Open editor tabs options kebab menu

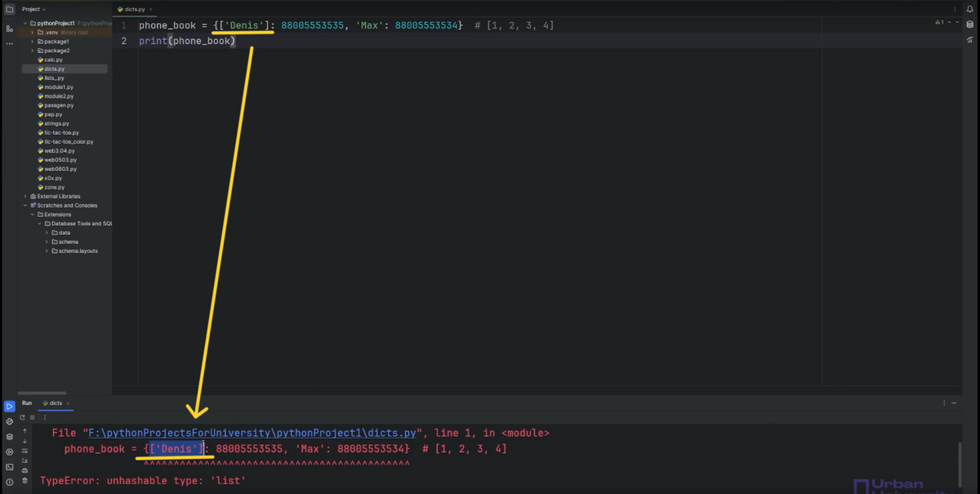click(x=955, y=9)
